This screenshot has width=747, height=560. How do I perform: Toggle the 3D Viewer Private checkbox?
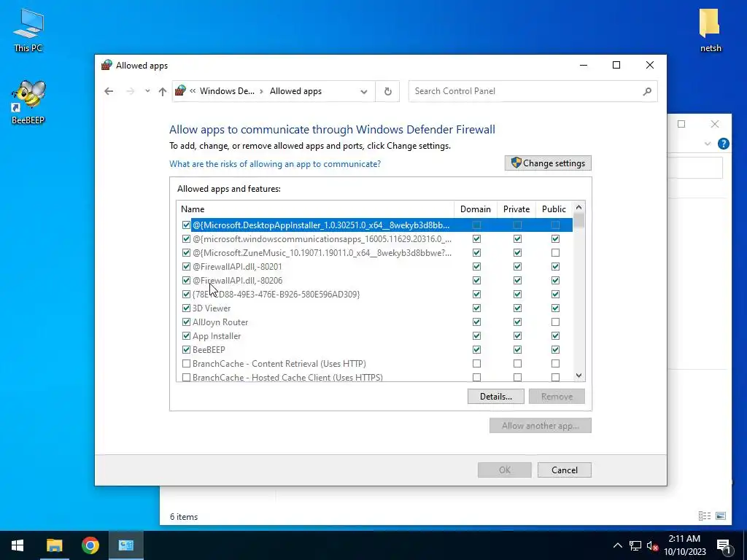pyautogui.click(x=517, y=308)
